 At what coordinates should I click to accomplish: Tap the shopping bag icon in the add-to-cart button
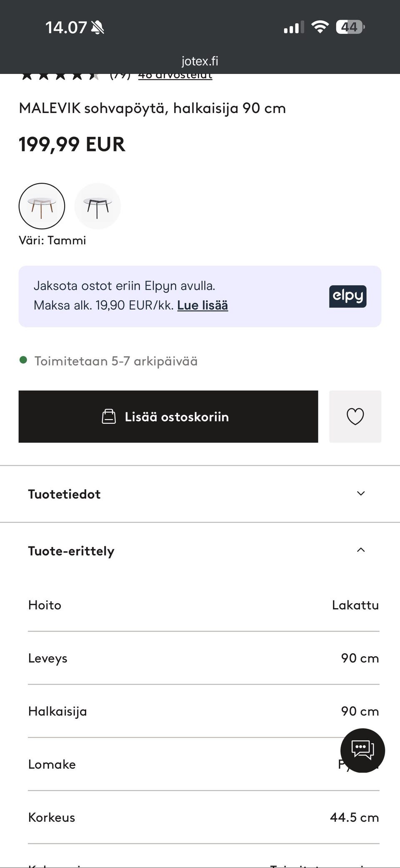tap(109, 416)
